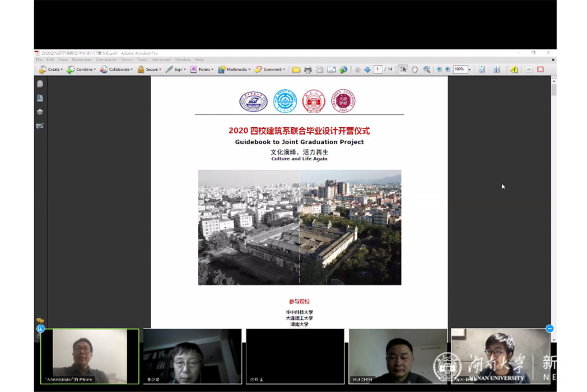Collapse video strip with blue minus toggle
Viewport: 587px width, 392px height.
click(x=550, y=329)
